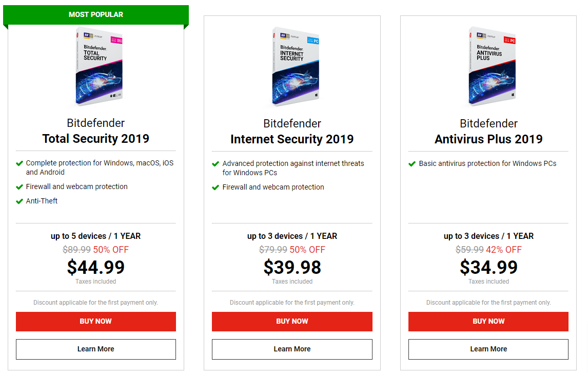
Task: Click green checkmark beside Anti-Theft
Action: pos(19,201)
